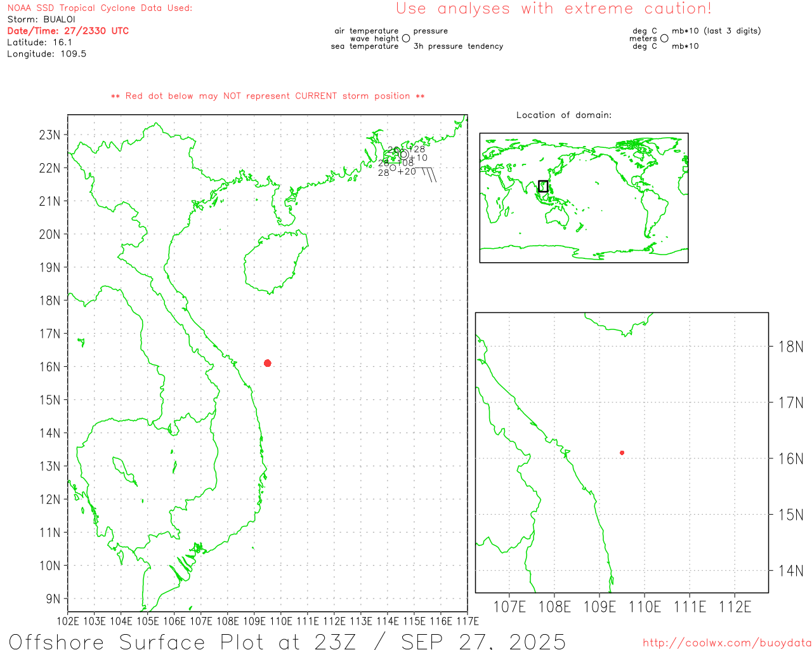812x650 pixels.
Task: Click the '+20' pressure tendency value near Hong Kong
Action: coord(407,172)
